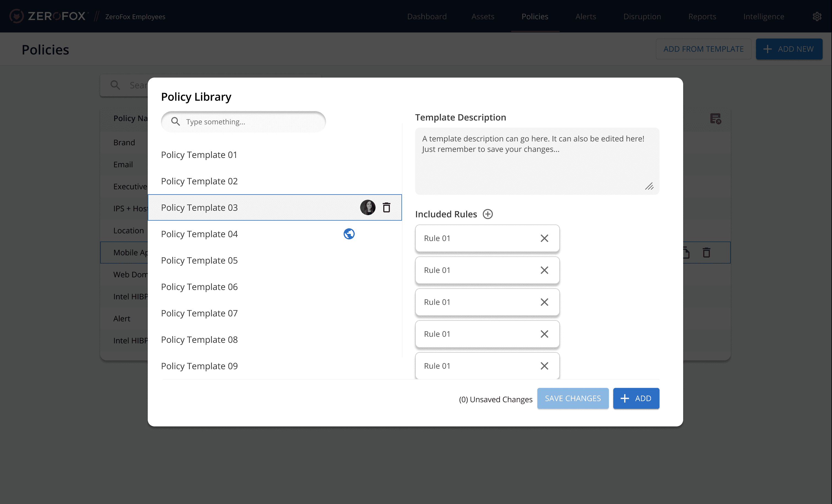Remove the third Rule 01 with X
This screenshot has width=832, height=504.
click(x=544, y=302)
